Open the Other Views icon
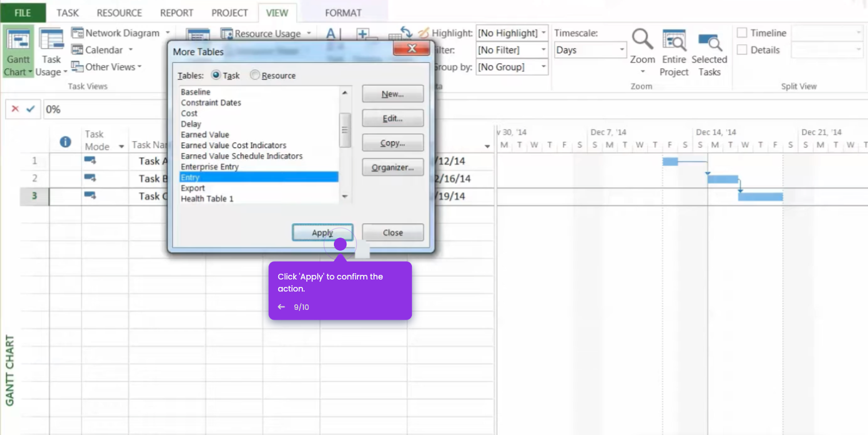 point(77,67)
